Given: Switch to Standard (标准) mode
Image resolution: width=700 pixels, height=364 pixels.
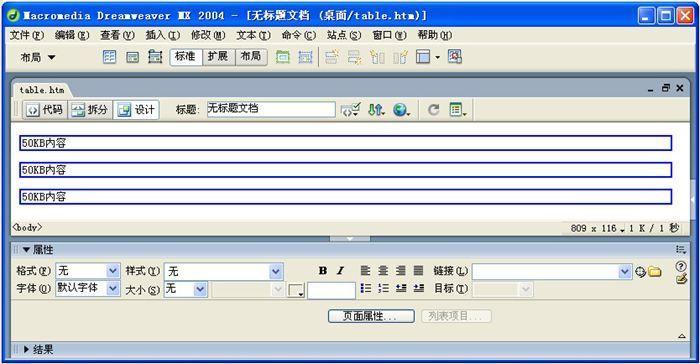Looking at the screenshot, I should [x=186, y=57].
